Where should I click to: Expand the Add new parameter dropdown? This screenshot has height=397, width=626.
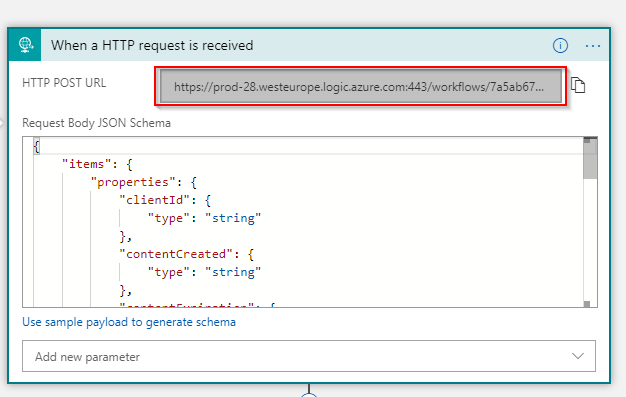[x=309, y=356]
